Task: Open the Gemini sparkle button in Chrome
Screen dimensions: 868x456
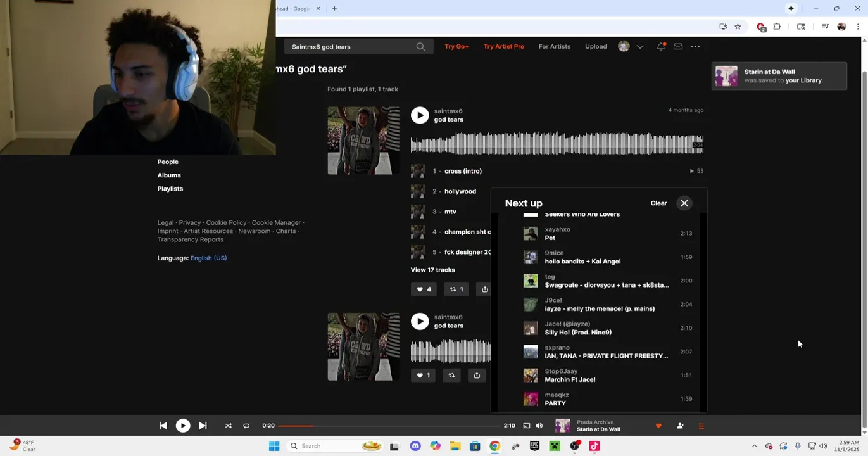Action: [x=791, y=9]
